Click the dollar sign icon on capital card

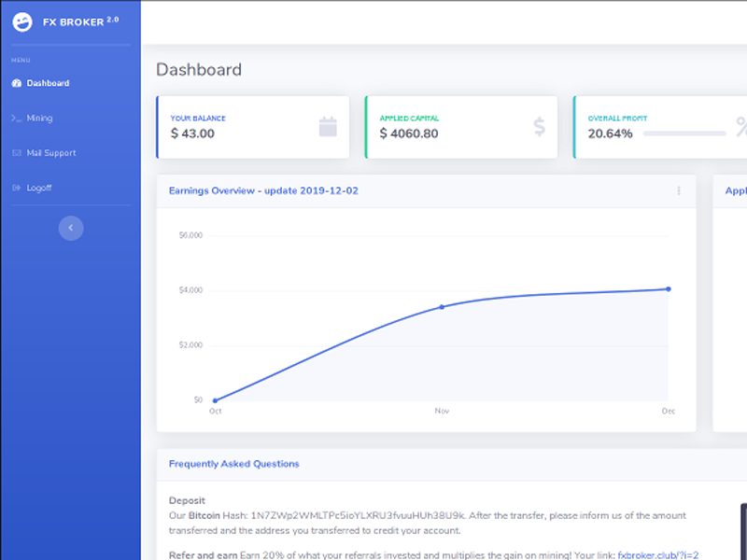539,127
